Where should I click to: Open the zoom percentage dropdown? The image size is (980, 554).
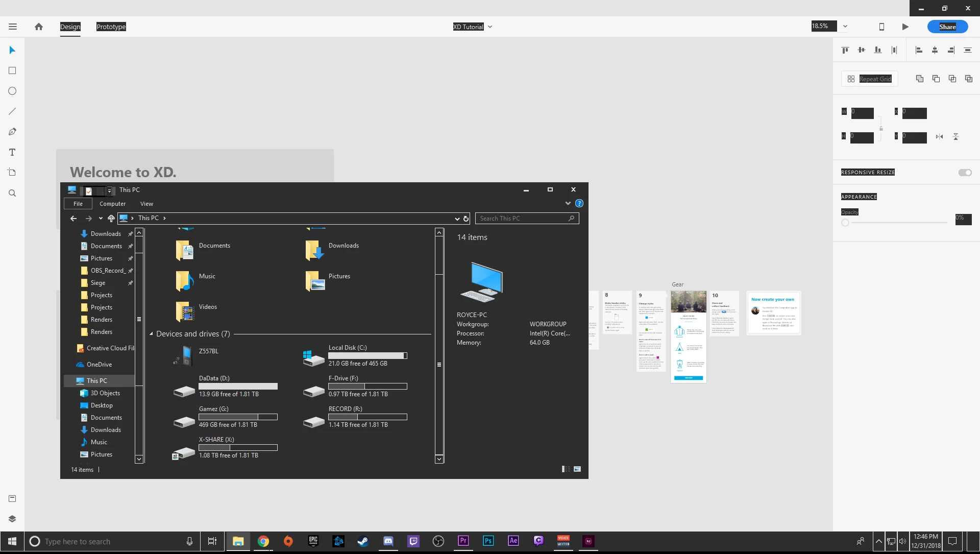click(x=845, y=27)
